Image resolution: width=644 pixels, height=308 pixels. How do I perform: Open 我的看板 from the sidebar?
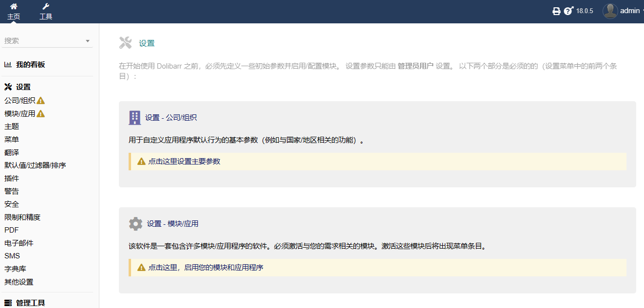[x=30, y=64]
